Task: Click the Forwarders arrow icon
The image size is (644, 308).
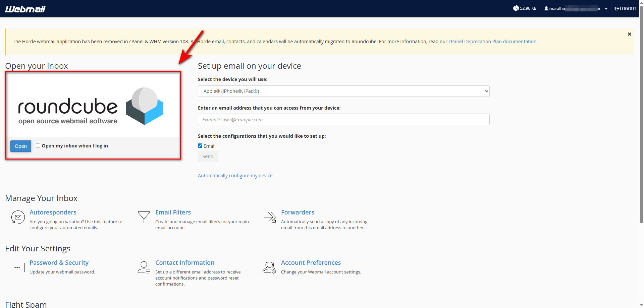Action: pyautogui.click(x=270, y=217)
